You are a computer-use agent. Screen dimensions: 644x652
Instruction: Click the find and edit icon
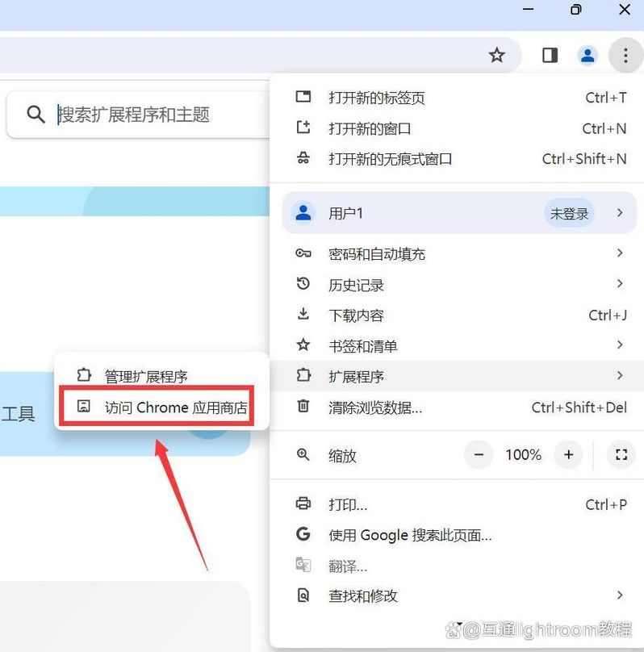coord(303,595)
